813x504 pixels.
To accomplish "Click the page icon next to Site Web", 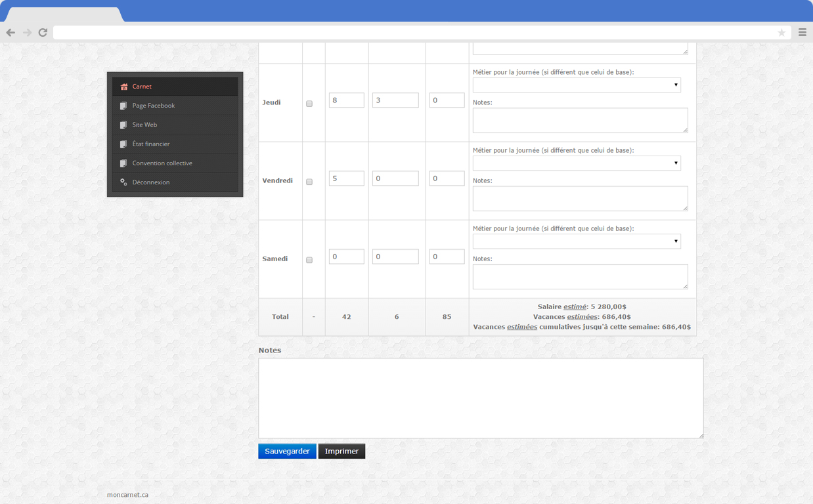I will click(x=123, y=125).
